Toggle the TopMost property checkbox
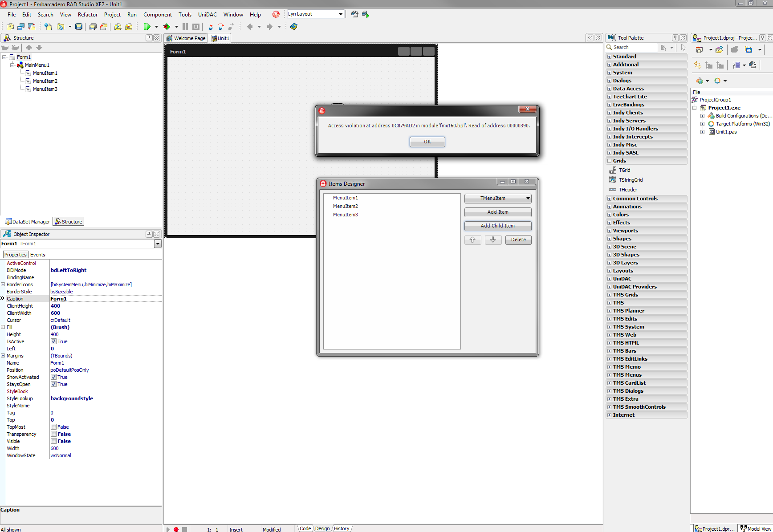 53,427
